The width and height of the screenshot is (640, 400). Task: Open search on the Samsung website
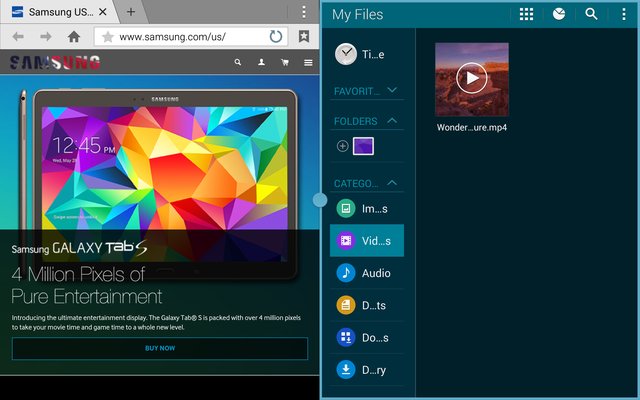pos(238,62)
